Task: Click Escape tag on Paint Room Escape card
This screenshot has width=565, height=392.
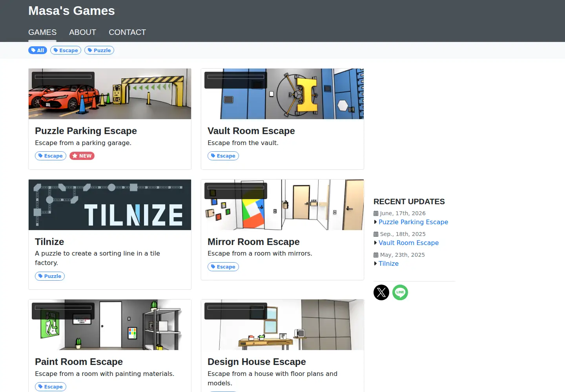Action: (51, 387)
